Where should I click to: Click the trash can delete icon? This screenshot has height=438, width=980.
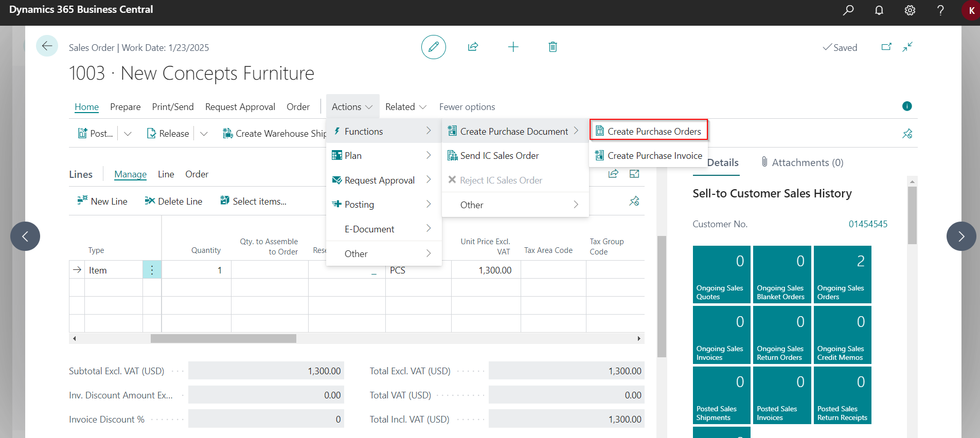point(553,47)
